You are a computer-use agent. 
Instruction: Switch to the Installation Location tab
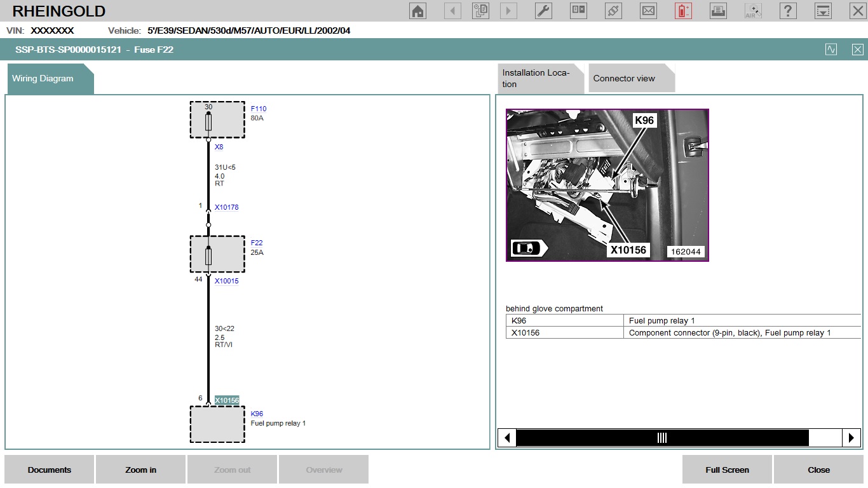tap(540, 79)
